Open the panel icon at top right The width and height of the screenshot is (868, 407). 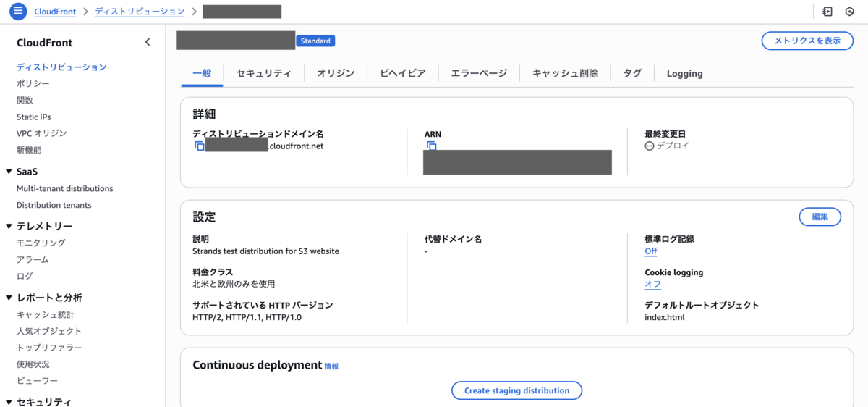point(827,12)
